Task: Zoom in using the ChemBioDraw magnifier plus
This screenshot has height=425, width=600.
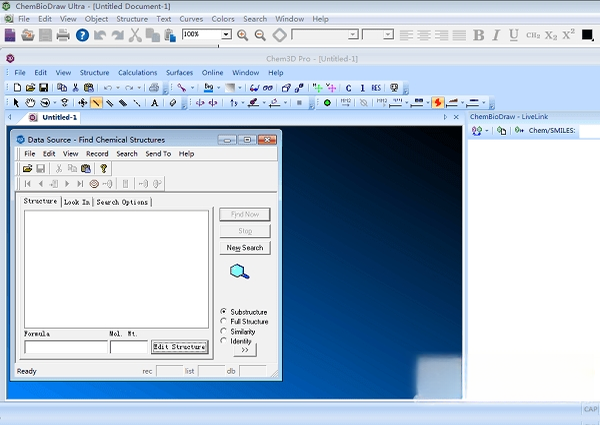Action: (x=242, y=35)
